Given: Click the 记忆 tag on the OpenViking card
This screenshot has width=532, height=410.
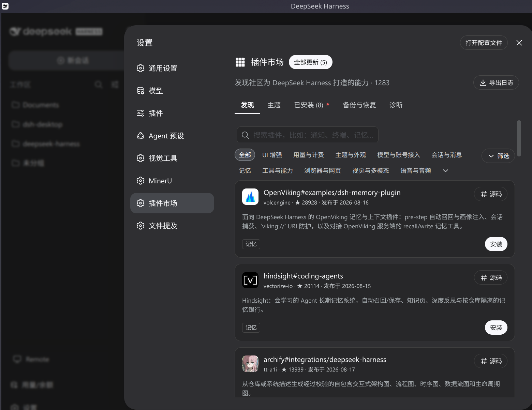Looking at the screenshot, I should click(x=251, y=244).
